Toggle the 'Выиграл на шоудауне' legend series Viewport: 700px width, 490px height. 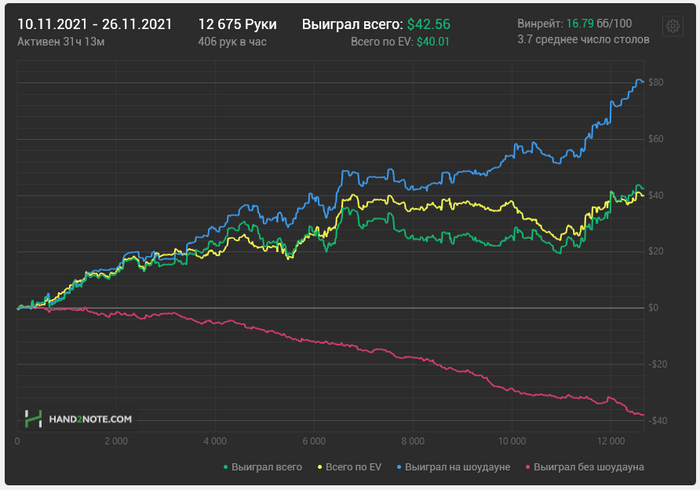click(x=454, y=467)
